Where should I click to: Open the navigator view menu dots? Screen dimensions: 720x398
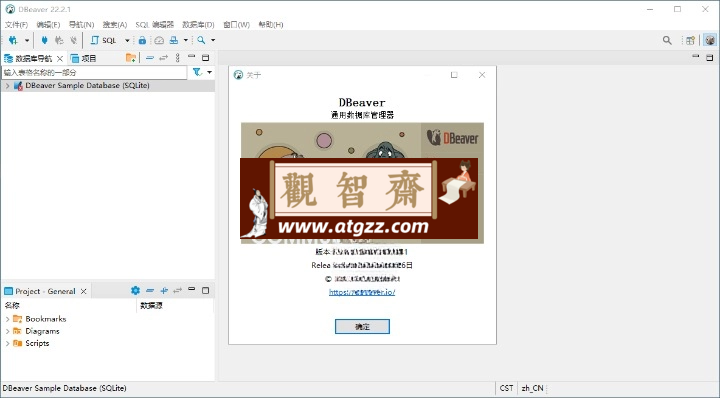[x=178, y=58]
